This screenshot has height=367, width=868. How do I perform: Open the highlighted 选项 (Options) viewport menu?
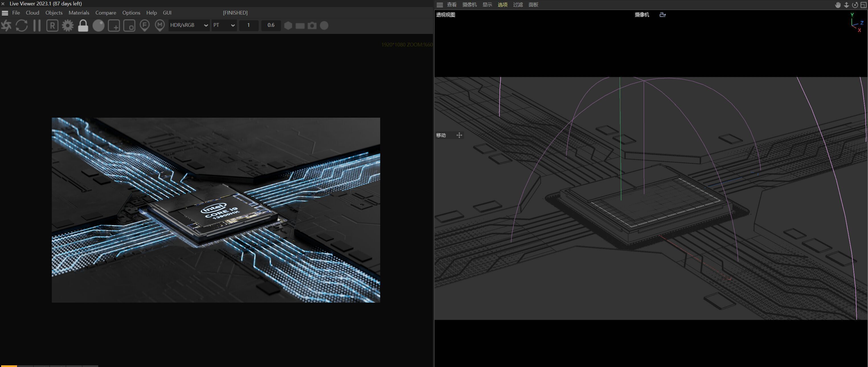coord(503,5)
